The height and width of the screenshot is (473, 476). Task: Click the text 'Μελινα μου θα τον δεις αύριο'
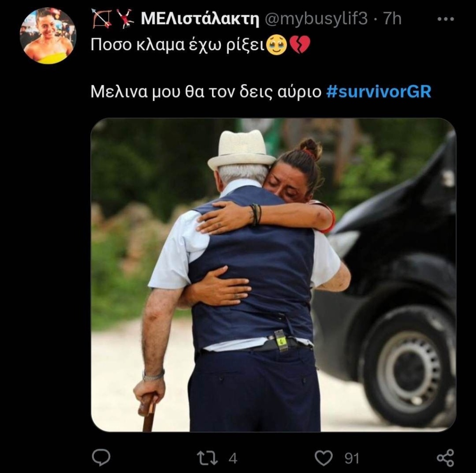(206, 92)
